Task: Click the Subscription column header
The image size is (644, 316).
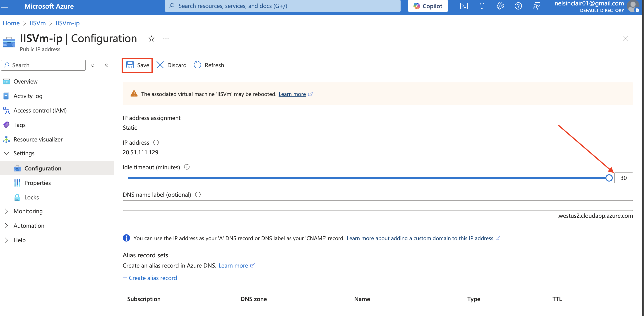Action: [144, 299]
